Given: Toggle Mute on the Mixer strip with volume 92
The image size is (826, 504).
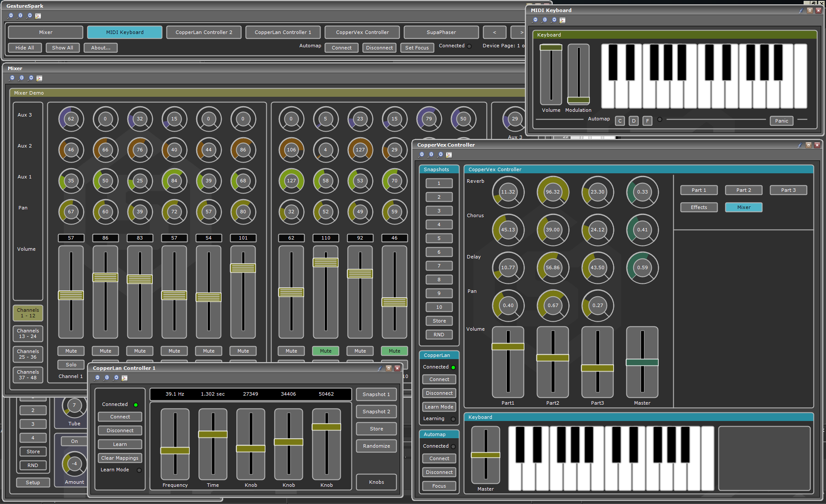Looking at the screenshot, I should pyautogui.click(x=360, y=351).
